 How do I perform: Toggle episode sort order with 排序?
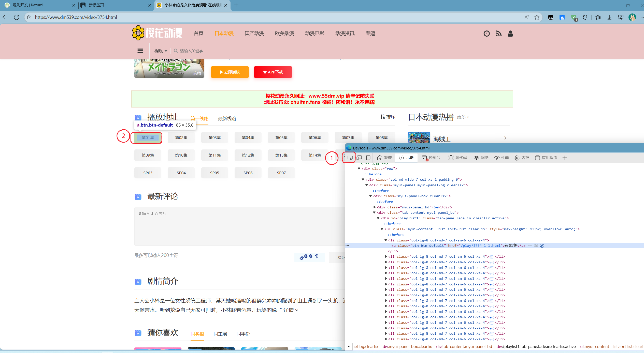(x=388, y=117)
